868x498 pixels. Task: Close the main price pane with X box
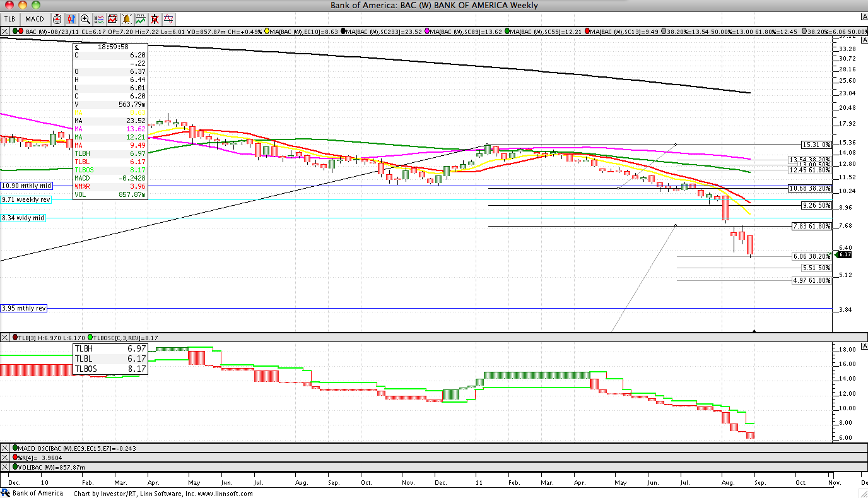pyautogui.click(x=5, y=31)
